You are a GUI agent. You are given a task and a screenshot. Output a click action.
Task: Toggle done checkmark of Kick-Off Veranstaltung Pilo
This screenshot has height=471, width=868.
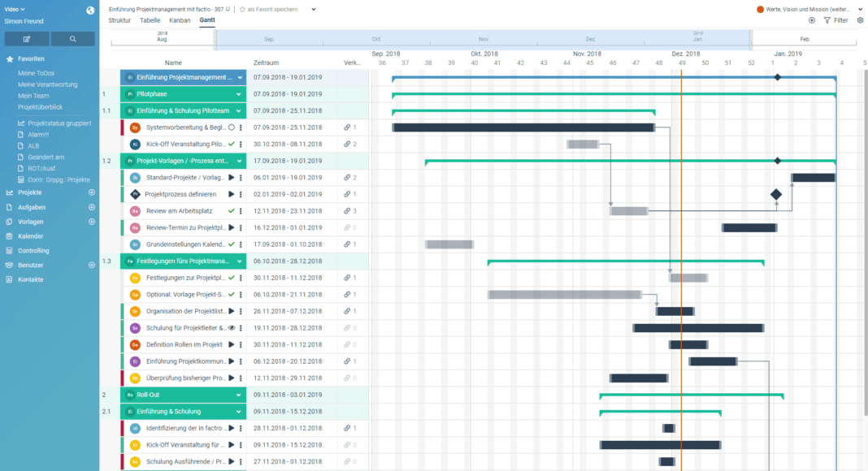[232, 145]
